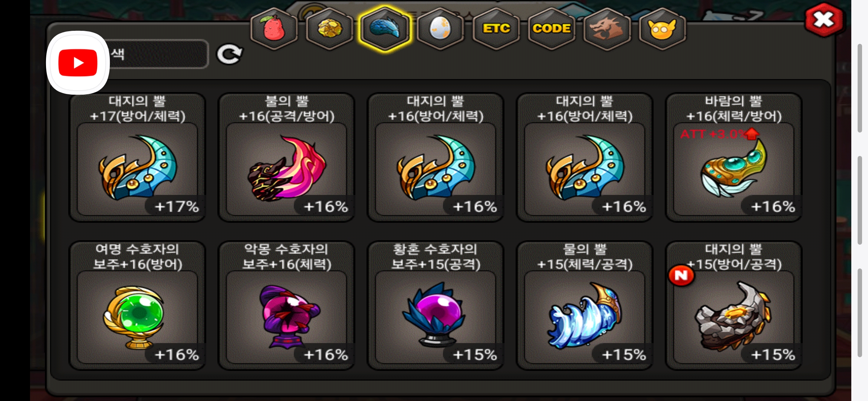Open the new 대지의 뿔 +15 rock horn
Screen dimensions: 868x401
tap(734, 305)
